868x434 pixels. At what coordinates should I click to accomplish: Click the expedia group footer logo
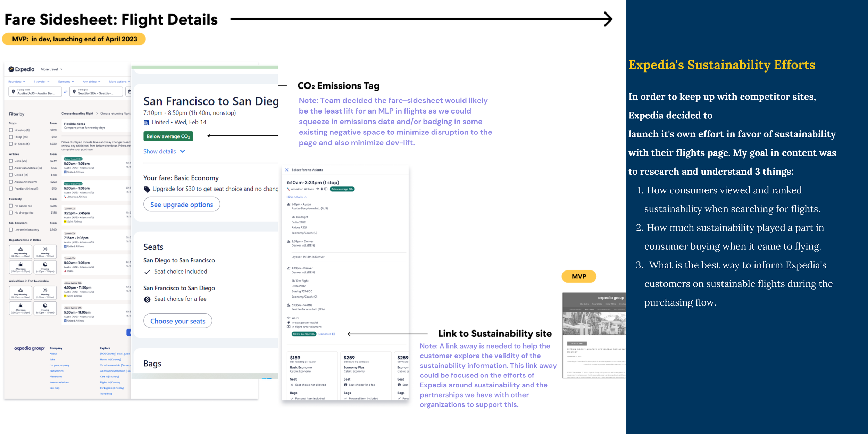[30, 348]
